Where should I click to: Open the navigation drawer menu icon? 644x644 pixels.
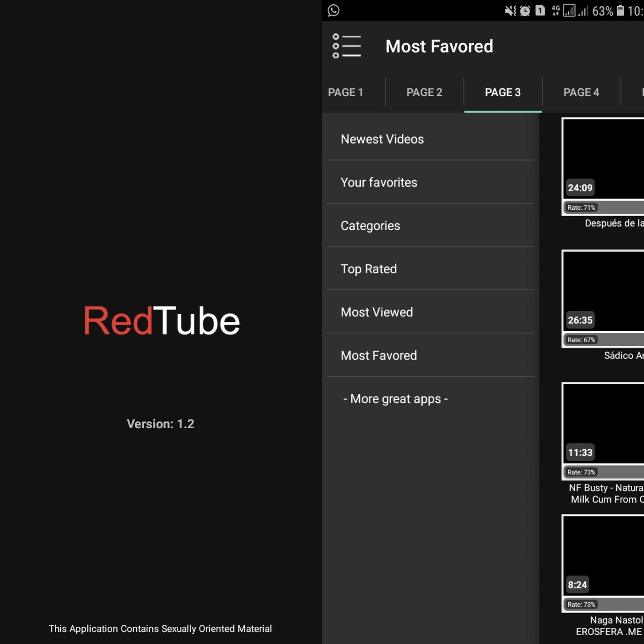[347, 46]
